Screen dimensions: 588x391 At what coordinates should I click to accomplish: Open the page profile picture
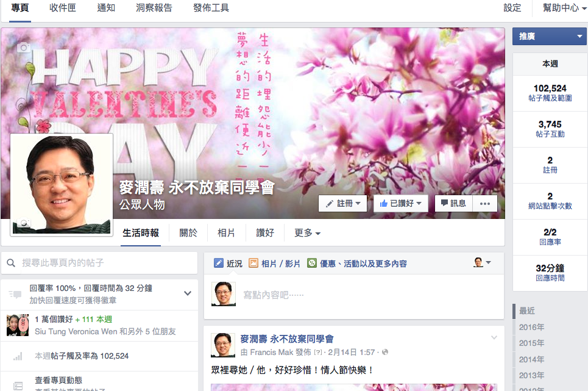62,185
